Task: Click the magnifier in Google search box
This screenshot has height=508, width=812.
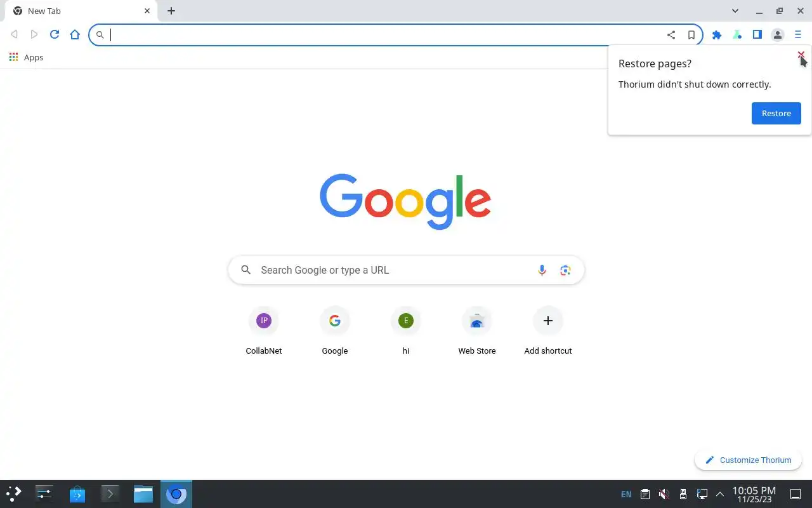Action: pos(246,270)
